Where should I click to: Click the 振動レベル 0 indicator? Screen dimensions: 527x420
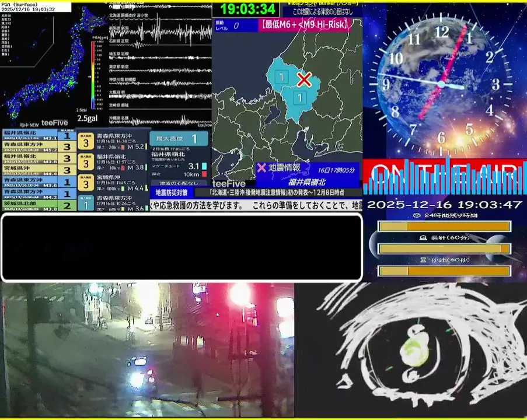click(236, 26)
